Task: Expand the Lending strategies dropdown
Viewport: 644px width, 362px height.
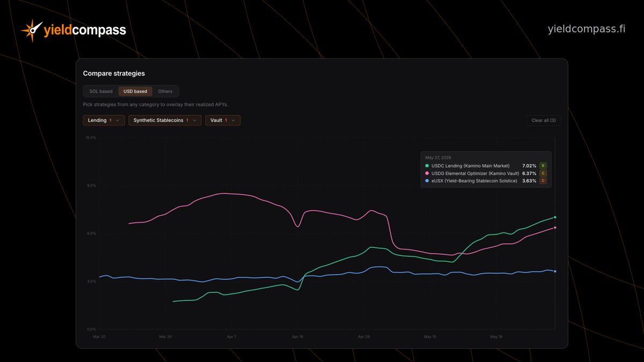Action: click(104, 121)
